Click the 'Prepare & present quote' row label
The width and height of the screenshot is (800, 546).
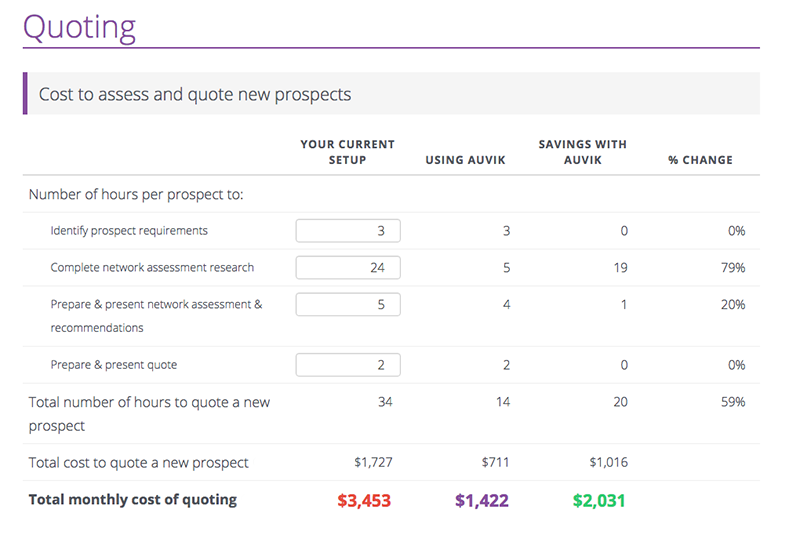pos(114,365)
